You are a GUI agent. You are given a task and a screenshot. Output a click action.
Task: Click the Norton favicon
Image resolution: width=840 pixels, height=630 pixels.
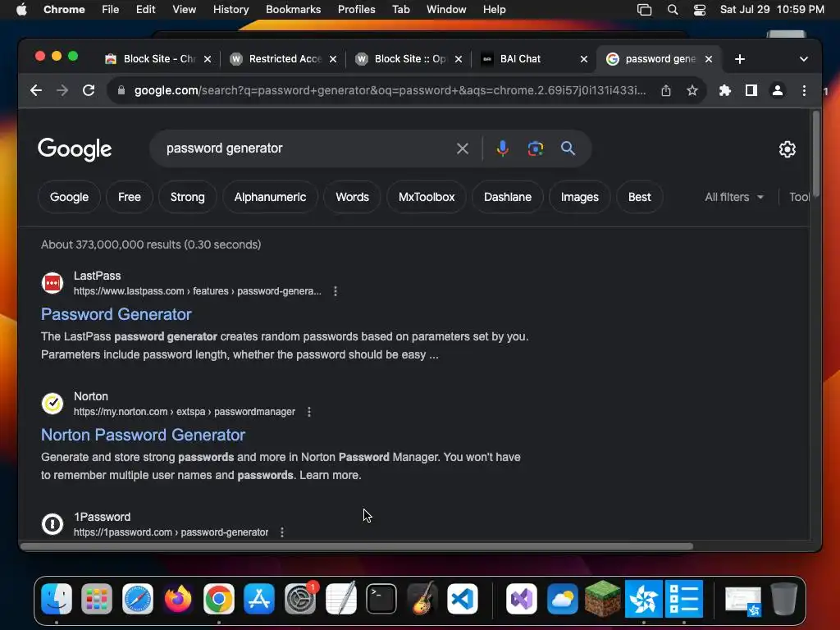pos(52,404)
